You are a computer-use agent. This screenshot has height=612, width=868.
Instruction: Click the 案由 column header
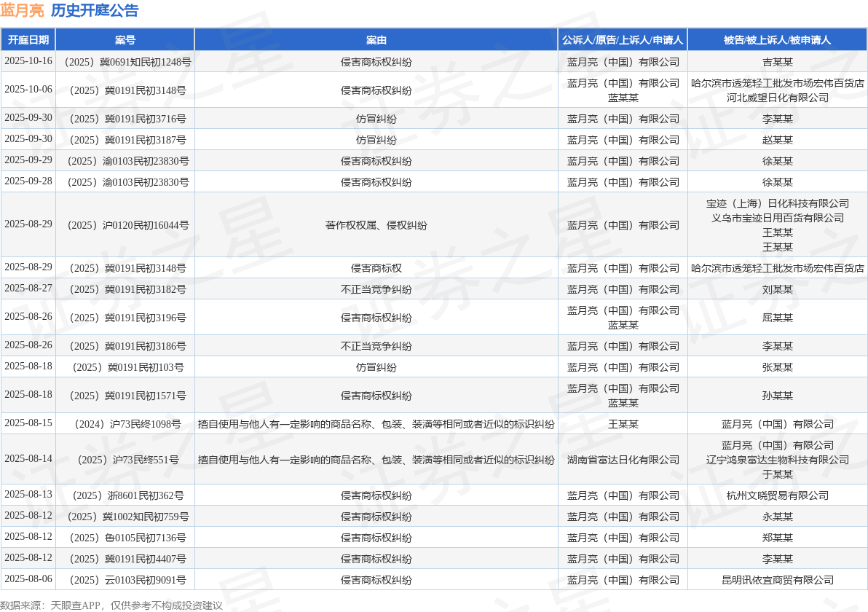(376, 40)
